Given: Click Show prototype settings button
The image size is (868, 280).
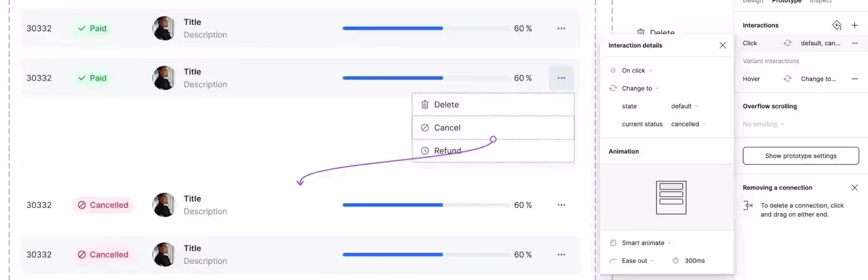Looking at the screenshot, I should 800,156.
